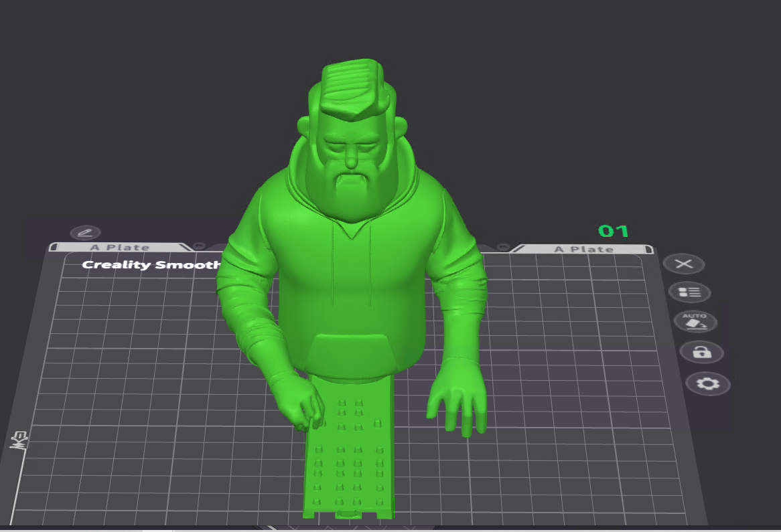The image size is (781, 532).
Task: Toggle the plate lock icon
Action: [701, 352]
